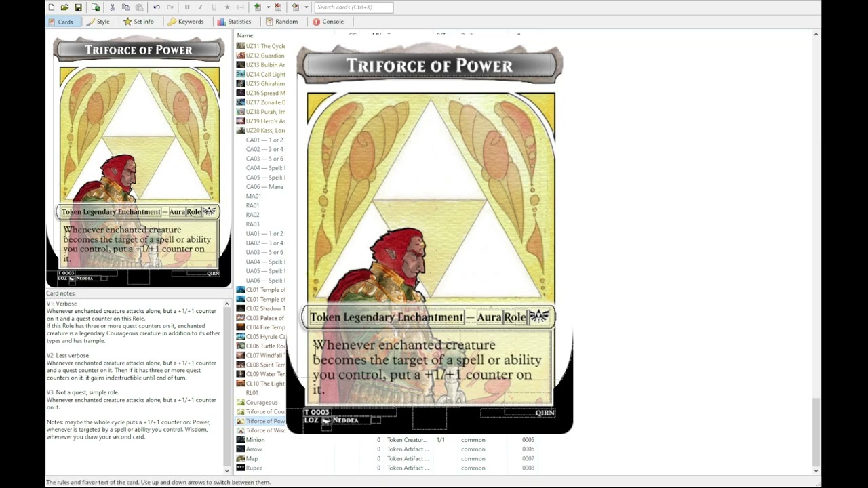Add a new card with green plus icon
The height and width of the screenshot is (488, 868).
pyautogui.click(x=258, y=7)
